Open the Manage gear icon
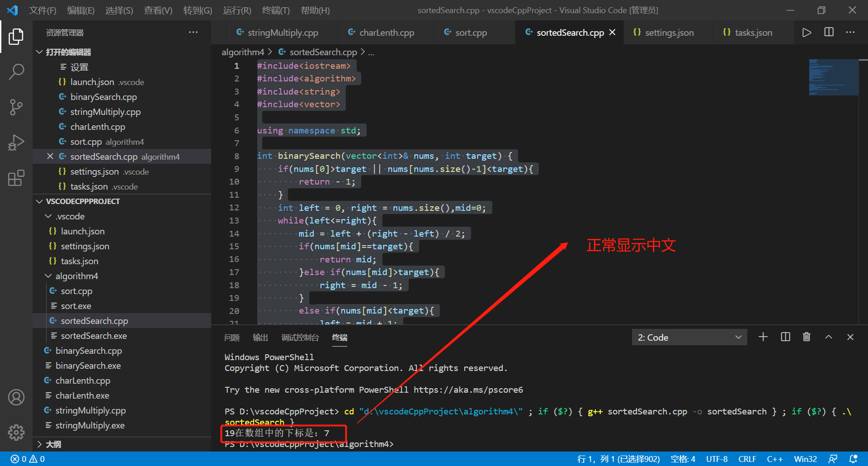The height and width of the screenshot is (466, 868). point(16,433)
